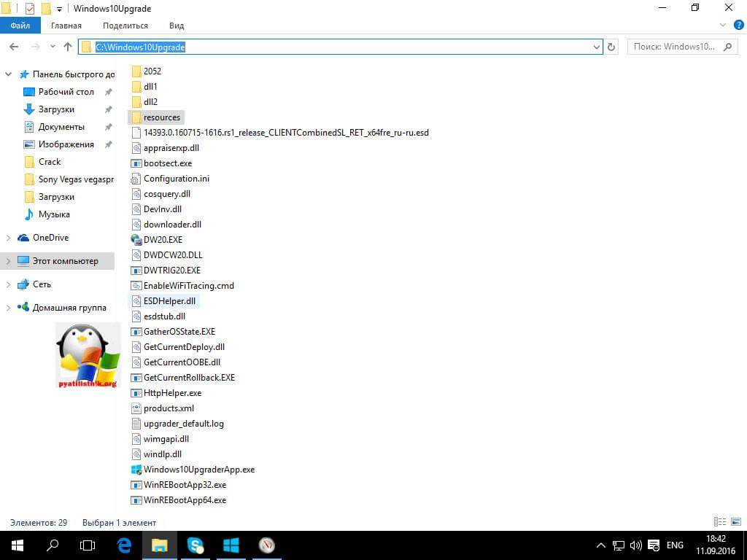Image resolution: width=747 pixels, height=560 pixels.
Task: Open recent locations dropdown arrow
Action: [53, 47]
